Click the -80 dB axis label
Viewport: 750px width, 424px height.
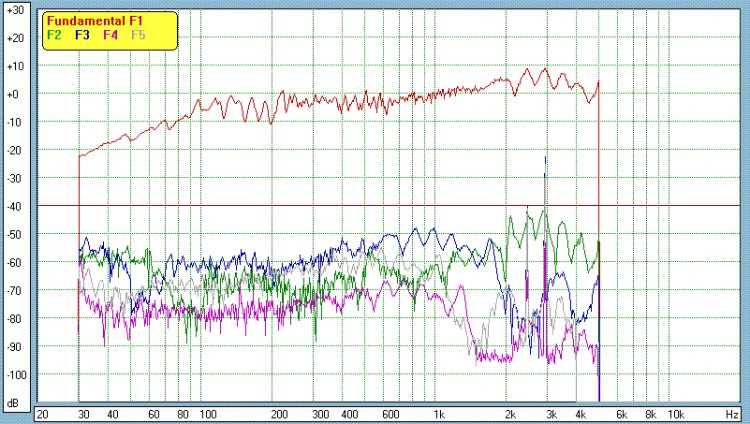(15, 319)
